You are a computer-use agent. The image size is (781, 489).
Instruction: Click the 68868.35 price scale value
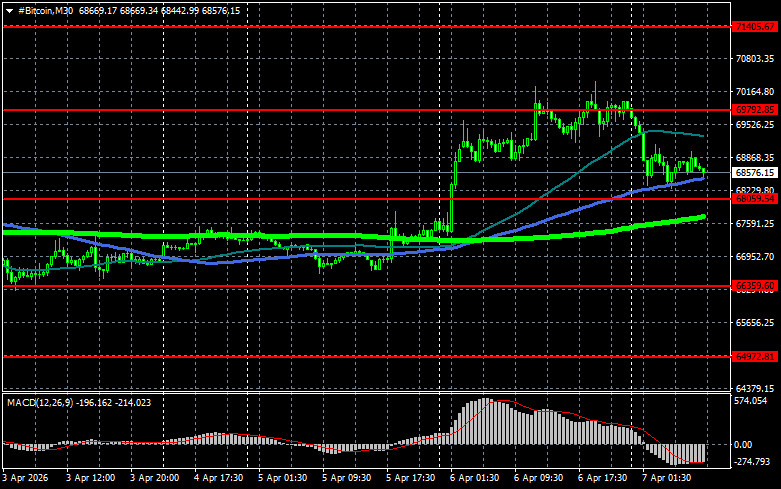coord(755,157)
